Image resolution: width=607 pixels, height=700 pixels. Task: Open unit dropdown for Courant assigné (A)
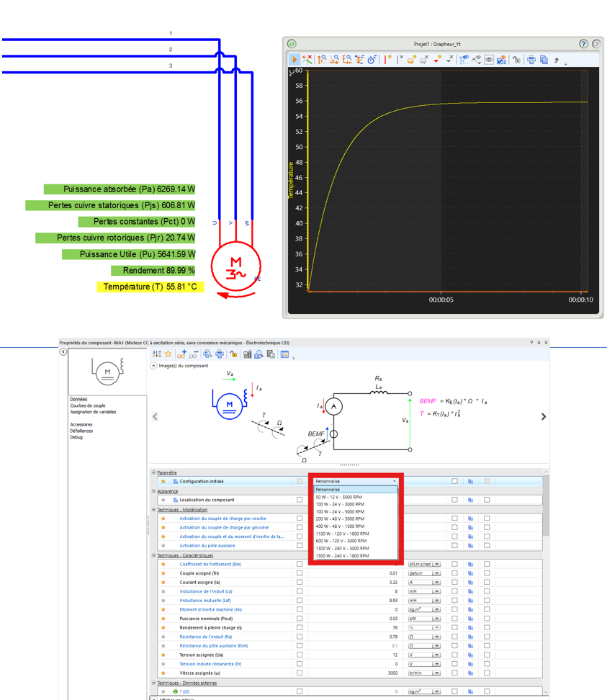pyautogui.click(x=436, y=583)
